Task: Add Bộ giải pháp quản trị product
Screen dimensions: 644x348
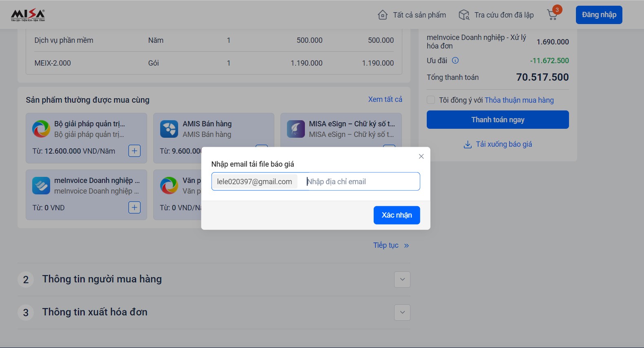Action: [135, 151]
